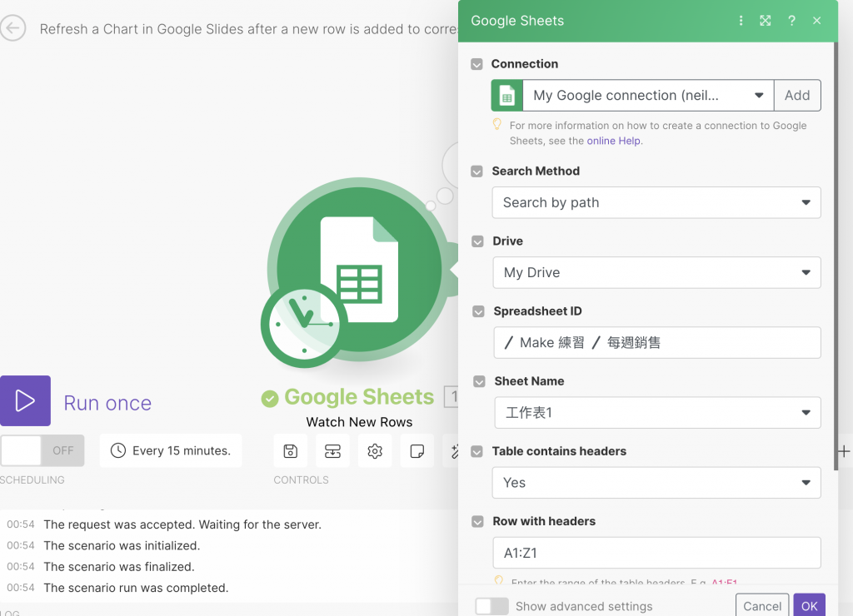Toggle the Drive field checkbox
Screen dimensions: 853x616
pyautogui.click(x=477, y=241)
